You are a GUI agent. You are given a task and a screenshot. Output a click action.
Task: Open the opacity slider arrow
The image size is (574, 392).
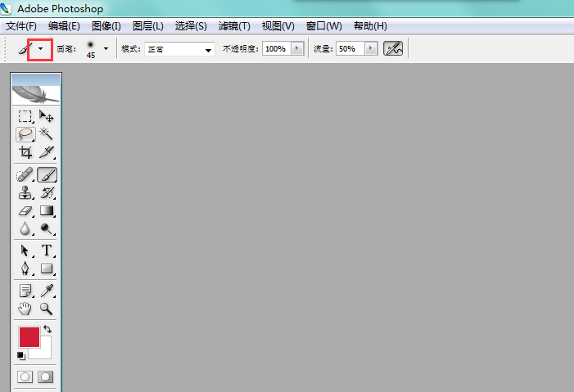[297, 48]
